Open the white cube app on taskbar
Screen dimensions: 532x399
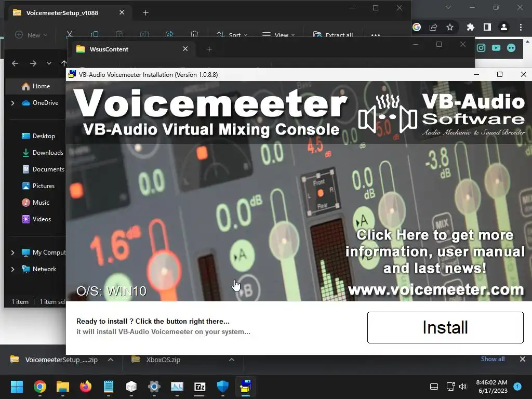131,387
